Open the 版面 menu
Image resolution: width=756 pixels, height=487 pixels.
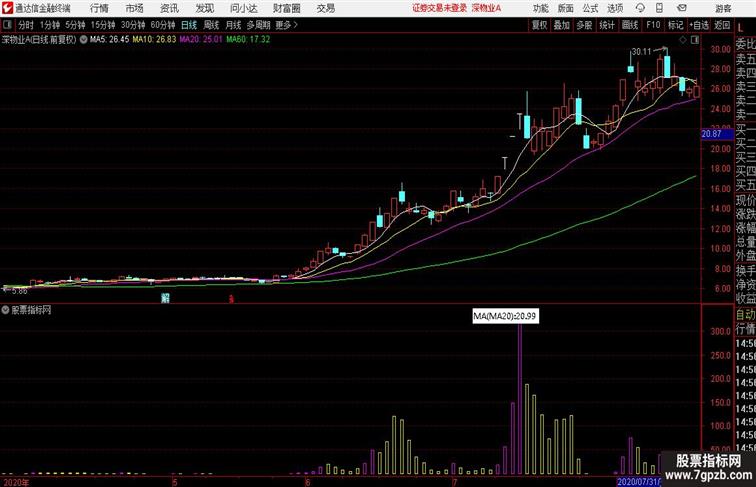(566, 8)
